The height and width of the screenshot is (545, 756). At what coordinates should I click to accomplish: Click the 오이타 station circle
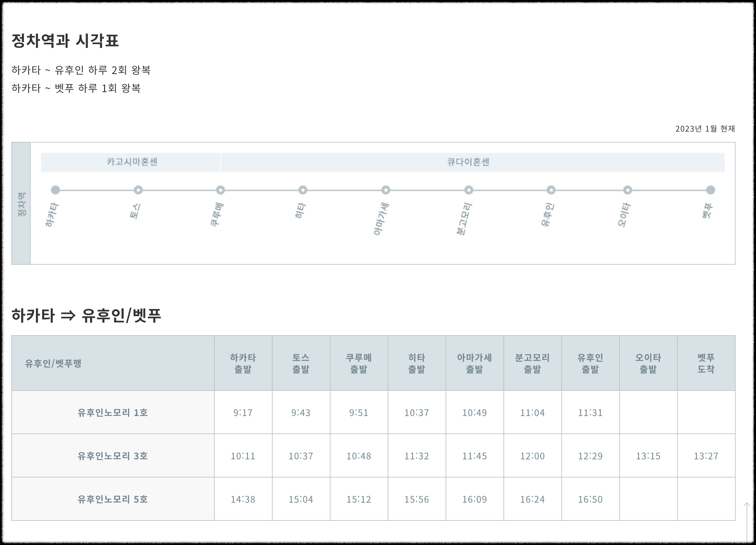(628, 190)
